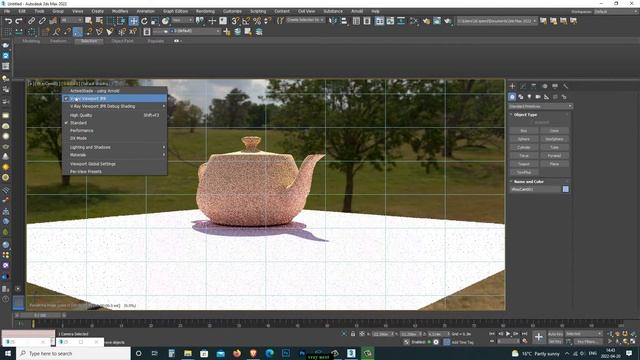The width and height of the screenshot is (640, 360).
Task: Open the reference coordinate system dropdown
Action: click(x=182, y=20)
